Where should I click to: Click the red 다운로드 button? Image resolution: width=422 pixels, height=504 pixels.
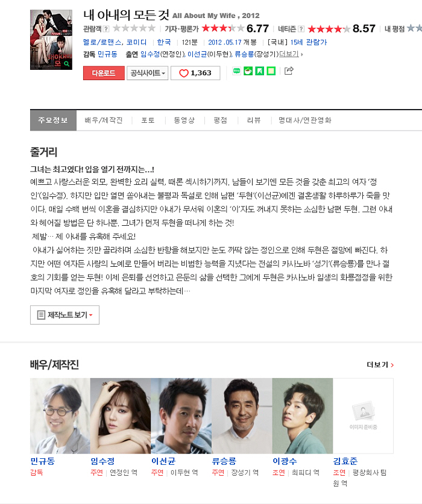(104, 73)
